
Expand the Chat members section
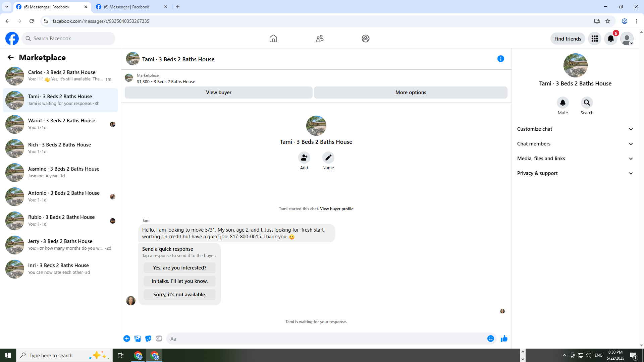(575, 144)
